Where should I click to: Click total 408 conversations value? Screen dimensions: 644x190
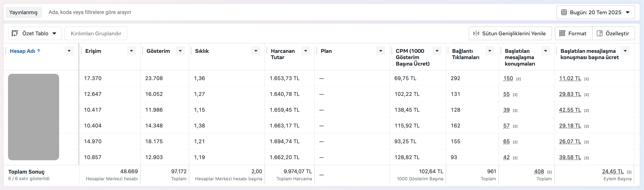(x=539, y=171)
